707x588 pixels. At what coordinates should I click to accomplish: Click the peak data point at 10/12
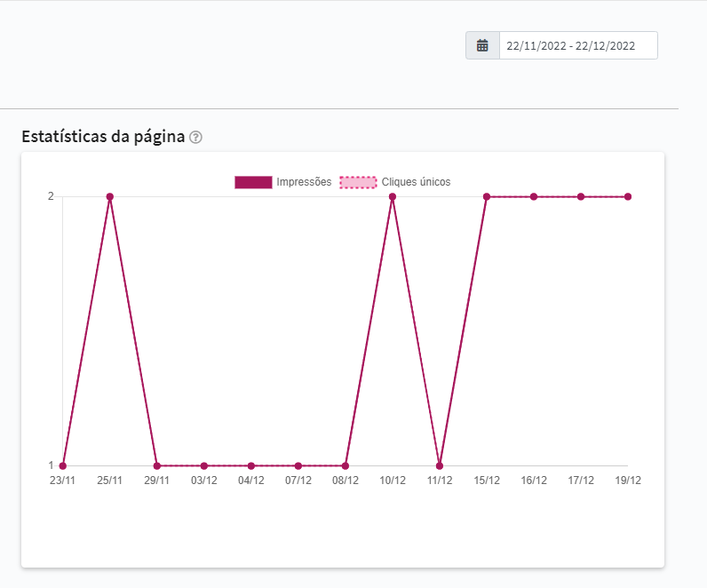coord(393,196)
